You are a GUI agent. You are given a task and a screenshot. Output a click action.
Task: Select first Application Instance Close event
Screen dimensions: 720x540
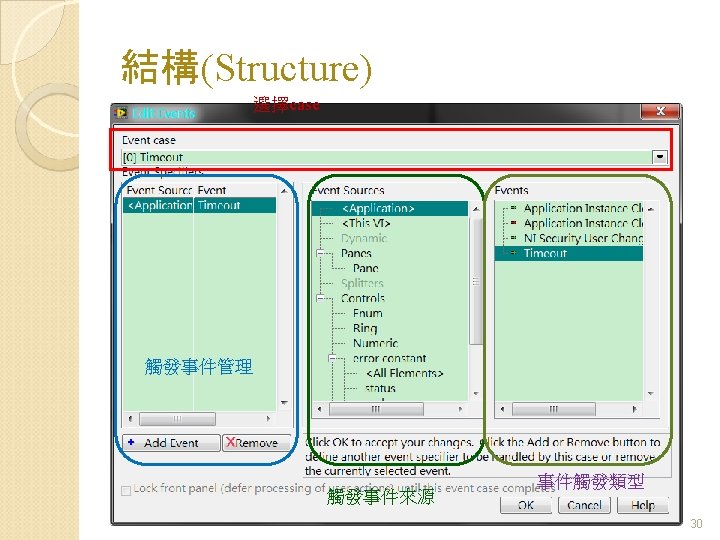click(x=583, y=208)
